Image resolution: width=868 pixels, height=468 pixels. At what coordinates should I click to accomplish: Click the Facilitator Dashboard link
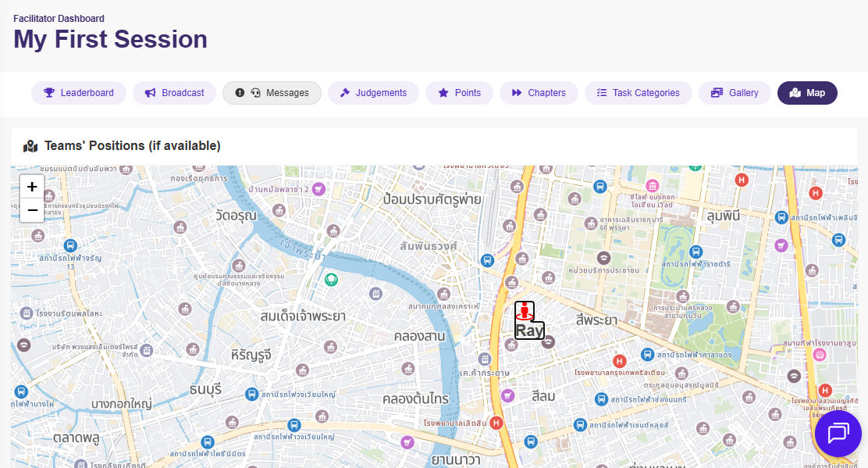pos(59,18)
